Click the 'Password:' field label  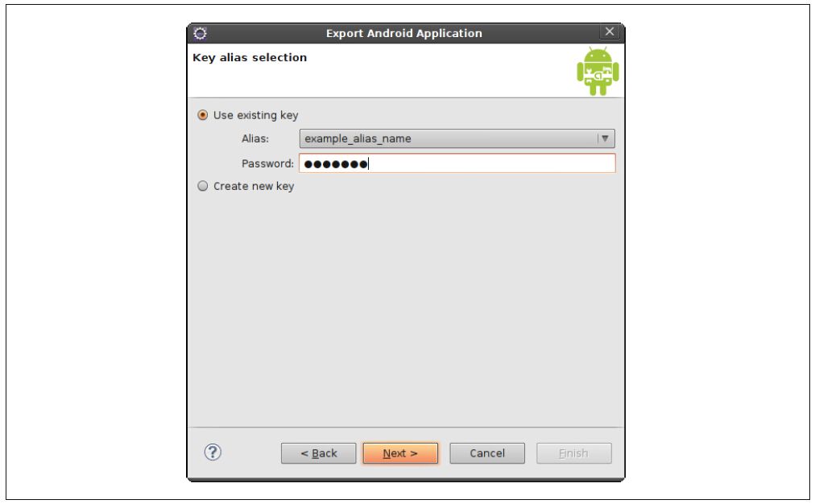(x=267, y=163)
